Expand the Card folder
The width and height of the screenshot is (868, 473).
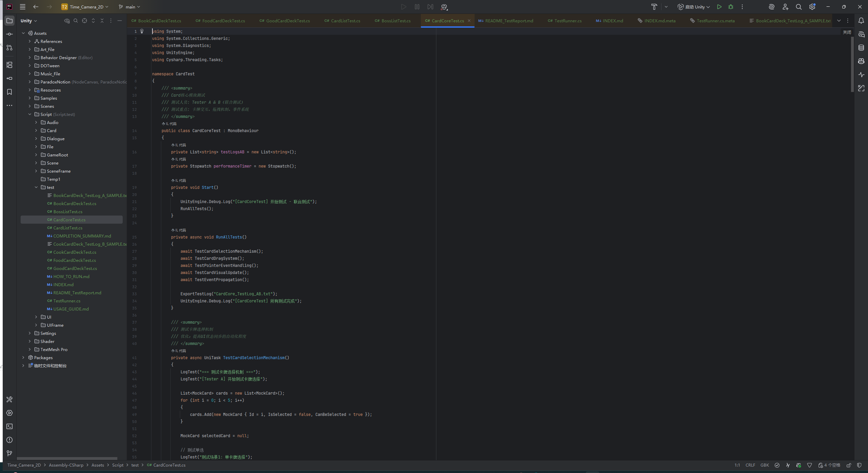[36, 130]
